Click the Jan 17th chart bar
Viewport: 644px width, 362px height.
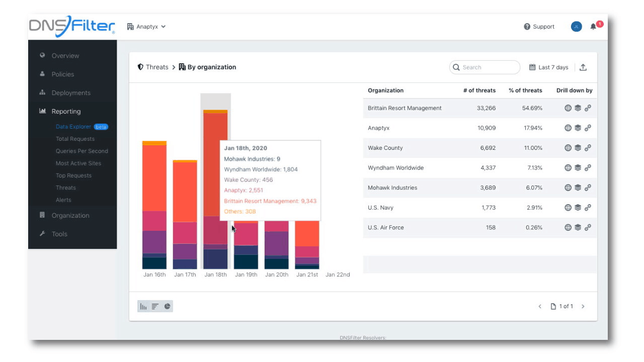coord(185,215)
